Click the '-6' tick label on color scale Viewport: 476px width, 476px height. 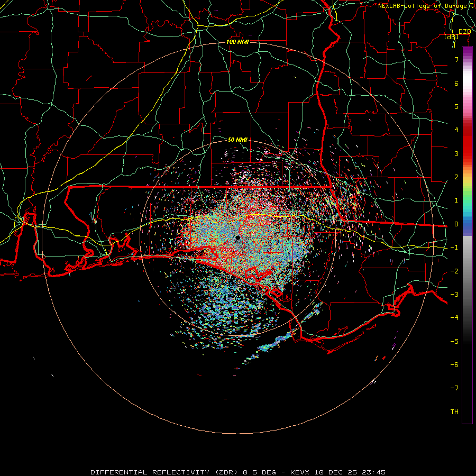(x=454, y=365)
